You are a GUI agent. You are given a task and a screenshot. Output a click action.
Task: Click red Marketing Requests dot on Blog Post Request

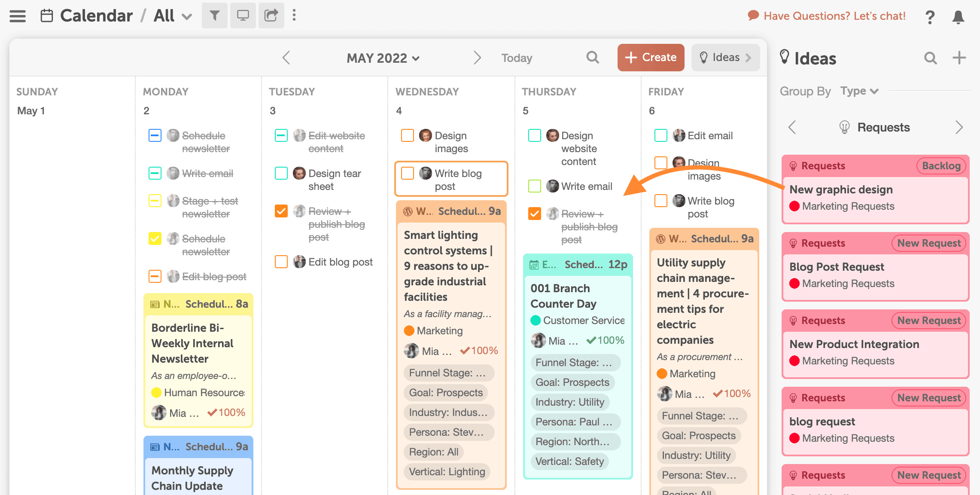(794, 284)
